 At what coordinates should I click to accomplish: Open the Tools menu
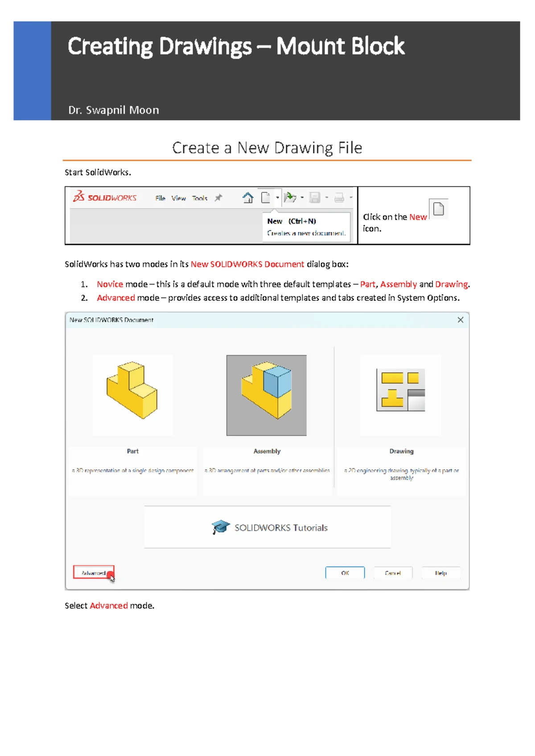200,198
